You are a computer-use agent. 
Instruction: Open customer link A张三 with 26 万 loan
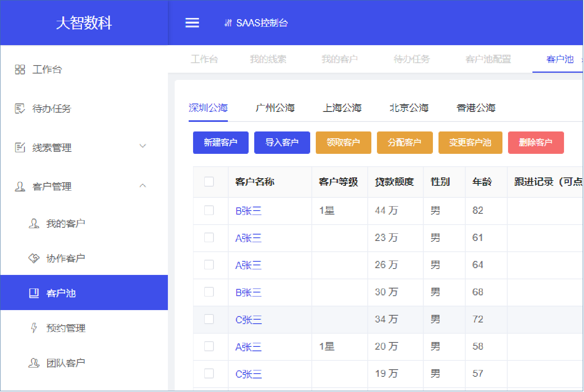coord(249,265)
